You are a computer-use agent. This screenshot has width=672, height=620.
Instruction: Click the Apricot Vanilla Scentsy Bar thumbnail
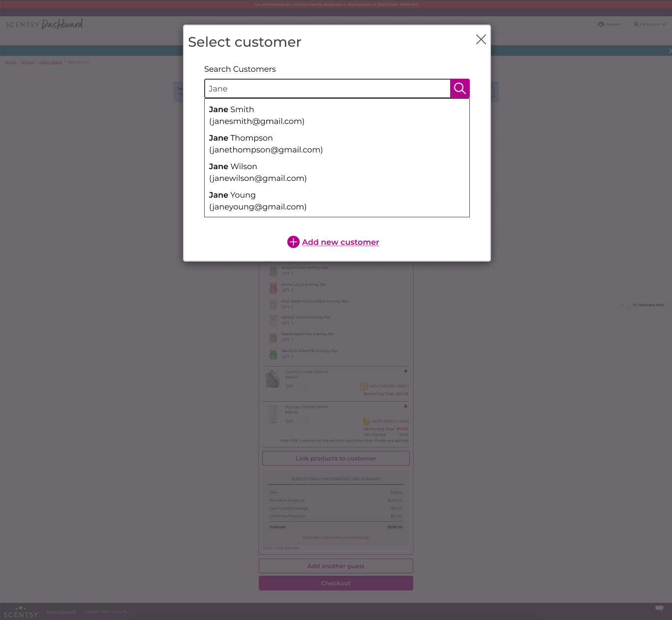[x=273, y=321]
